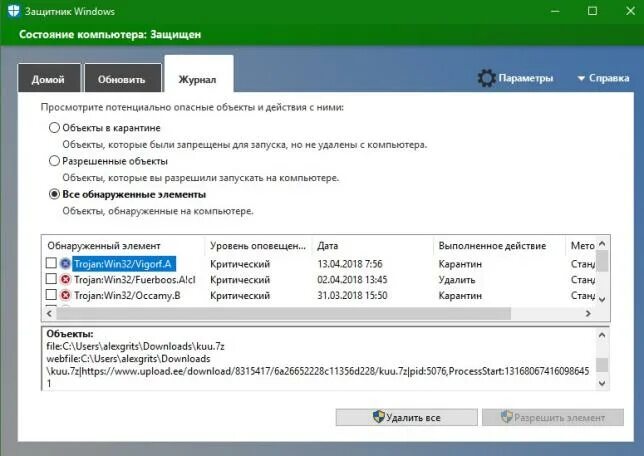Tick the checkbox for Trojan:Win32/Vigorf.A
This screenshot has height=456, width=644.
[51, 263]
